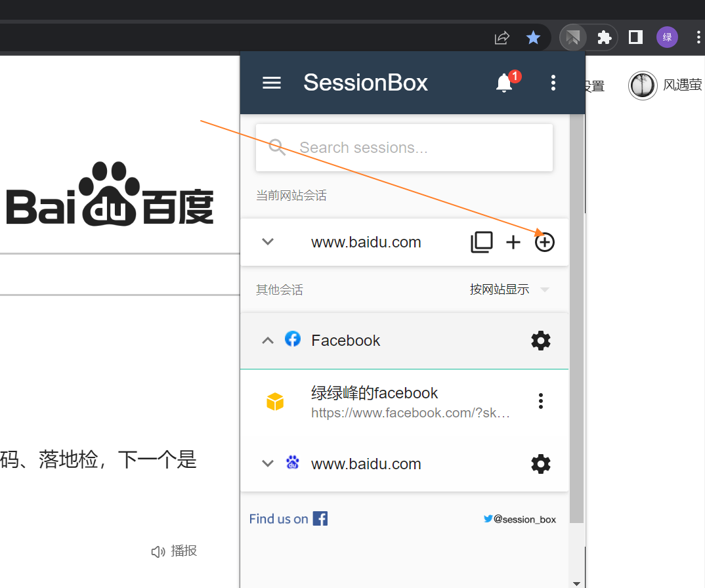
Task: Open settings gear for www.baidu.com group
Action: 540,463
